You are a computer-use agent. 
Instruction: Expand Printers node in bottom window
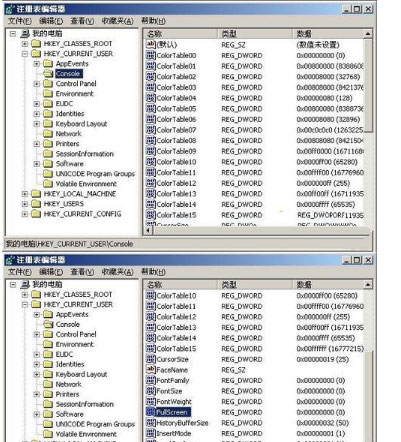(37, 394)
